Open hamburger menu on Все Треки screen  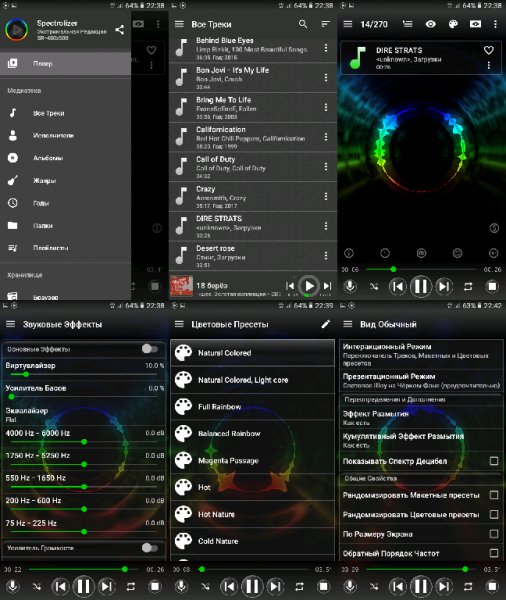pos(179,24)
